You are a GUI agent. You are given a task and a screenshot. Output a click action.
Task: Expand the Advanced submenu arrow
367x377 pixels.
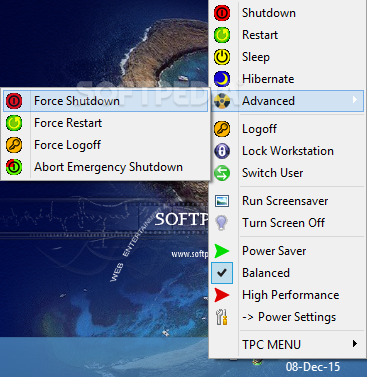click(355, 100)
